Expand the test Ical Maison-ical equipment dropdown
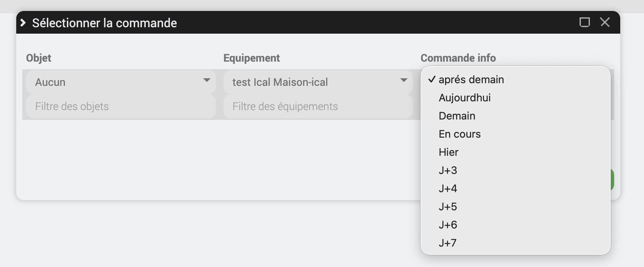This screenshot has width=644, height=267. coord(318,82)
